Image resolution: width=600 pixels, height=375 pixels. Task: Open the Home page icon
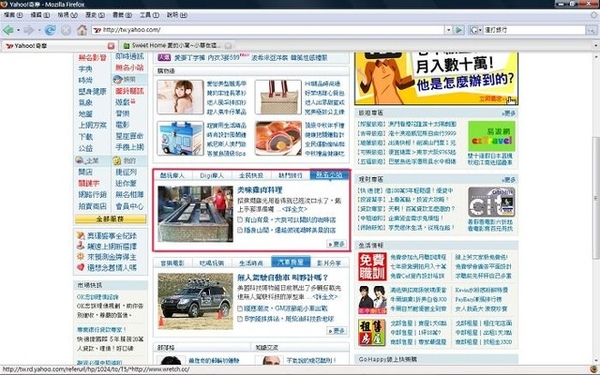click(x=82, y=30)
